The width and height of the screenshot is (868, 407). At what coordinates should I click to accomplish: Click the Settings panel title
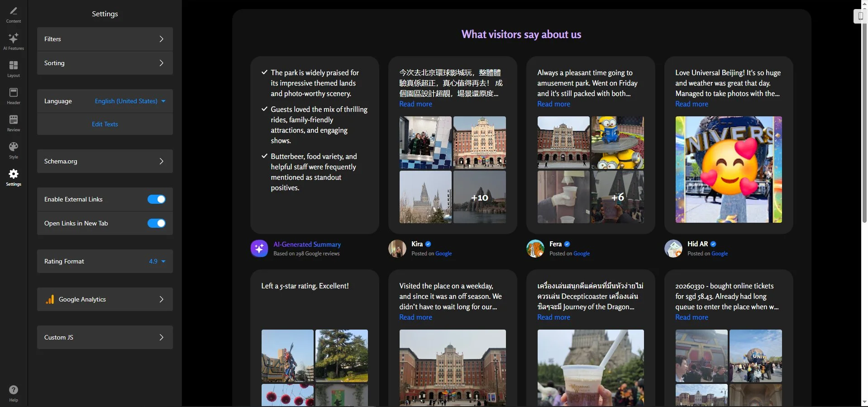(x=105, y=14)
